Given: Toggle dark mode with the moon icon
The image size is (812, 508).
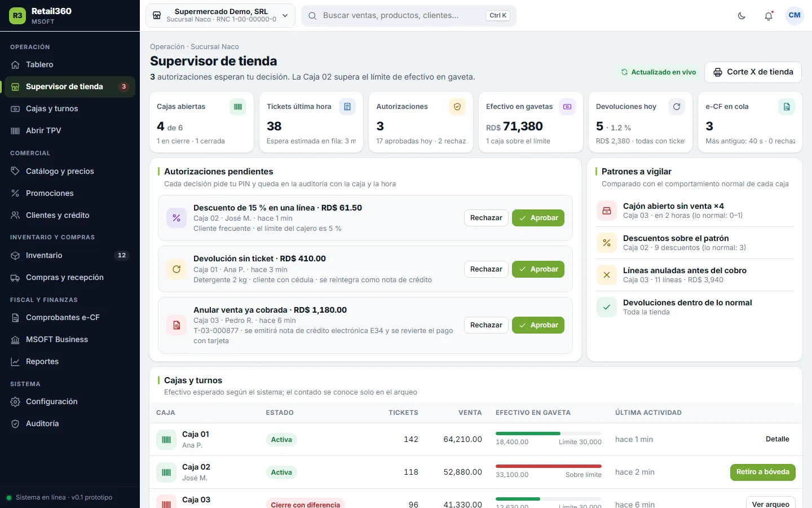Looking at the screenshot, I should [x=742, y=16].
